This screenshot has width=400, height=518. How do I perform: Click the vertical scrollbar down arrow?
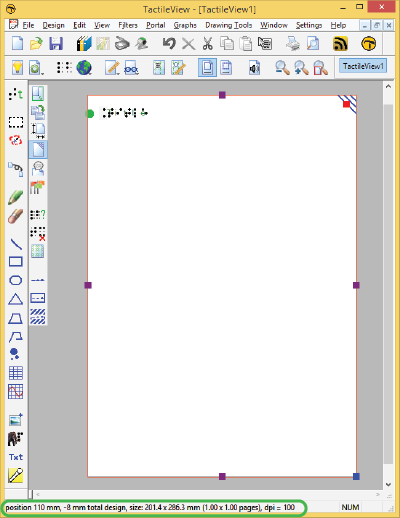coord(388,484)
